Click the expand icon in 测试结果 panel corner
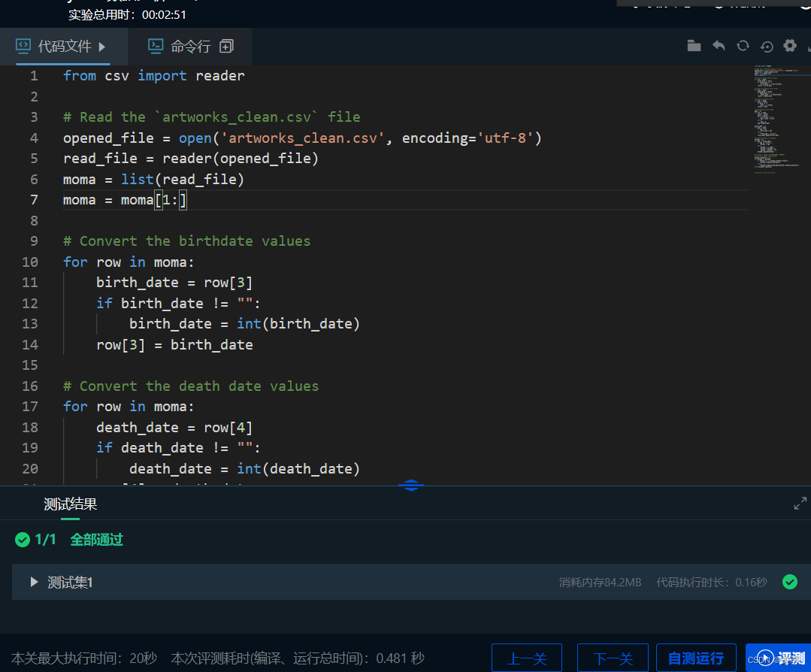This screenshot has width=811, height=672. [800, 503]
